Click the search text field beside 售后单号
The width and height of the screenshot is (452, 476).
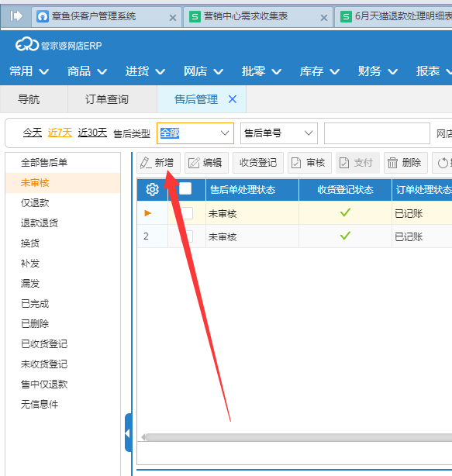[377, 133]
